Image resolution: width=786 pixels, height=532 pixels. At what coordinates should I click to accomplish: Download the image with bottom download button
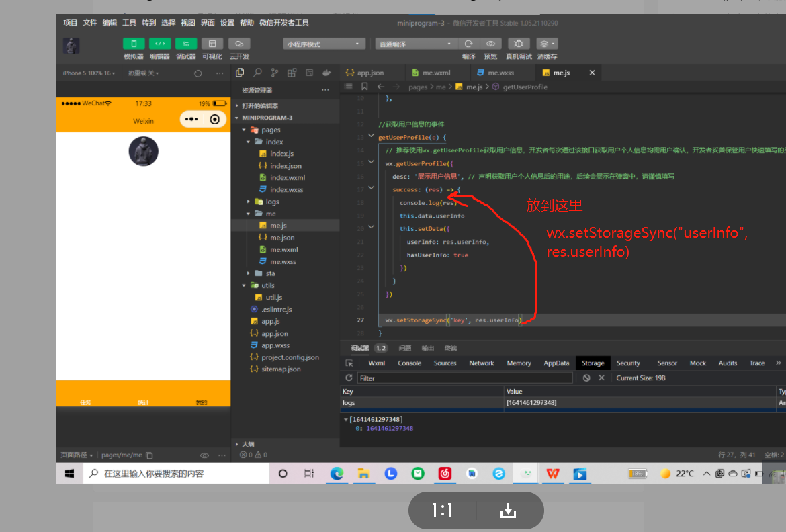(x=509, y=511)
